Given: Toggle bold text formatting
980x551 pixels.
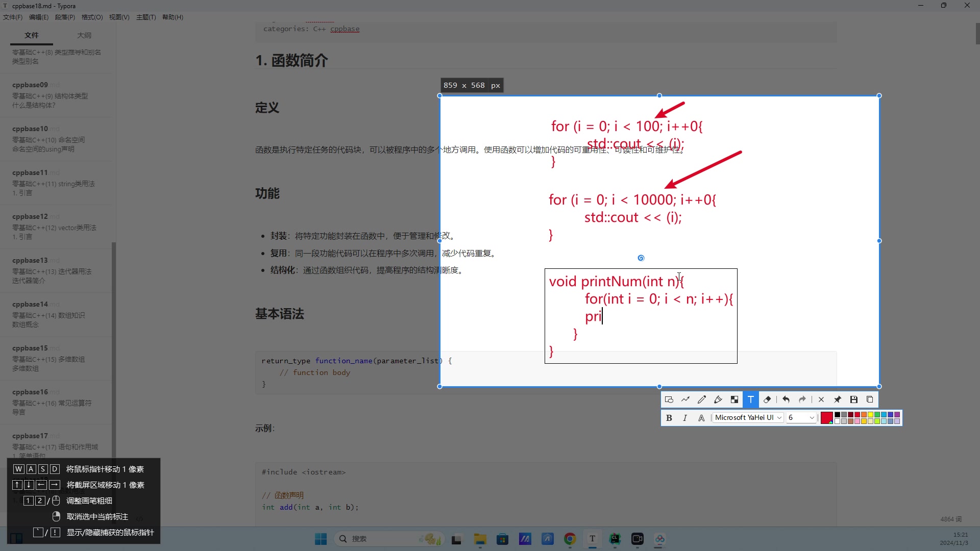Looking at the screenshot, I should tap(669, 418).
